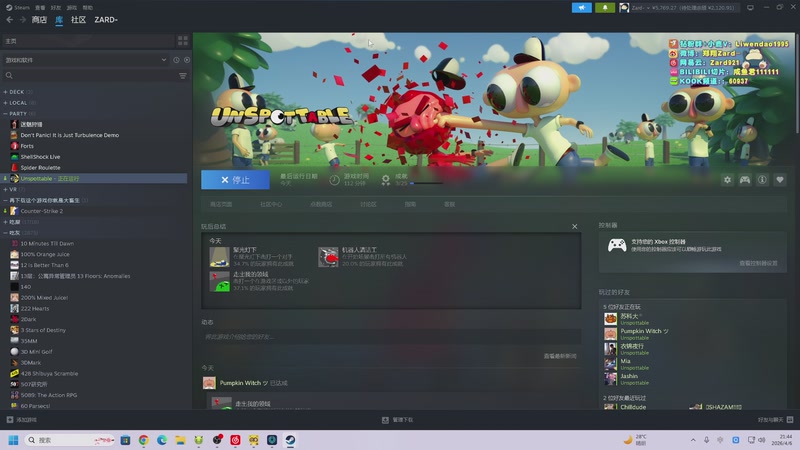The image size is (800, 450).
Task: Click the 主页 library home button
Action: [x=89, y=41]
